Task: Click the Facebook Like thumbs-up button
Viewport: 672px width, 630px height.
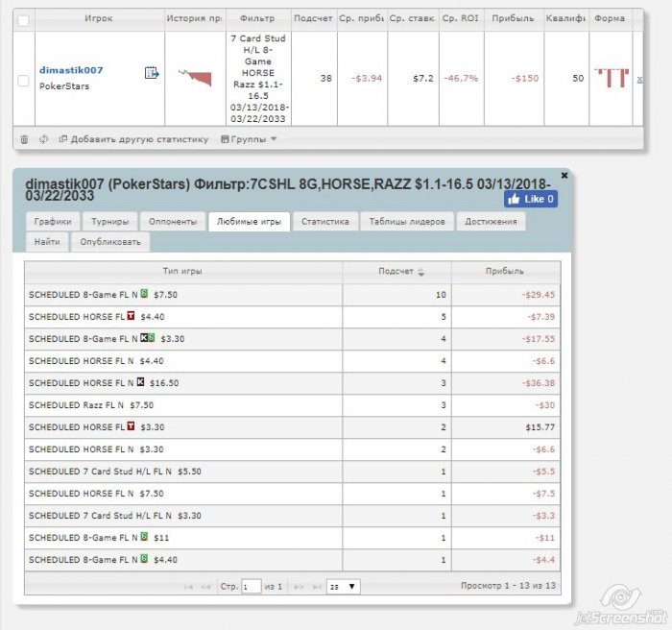Action: 531,199
